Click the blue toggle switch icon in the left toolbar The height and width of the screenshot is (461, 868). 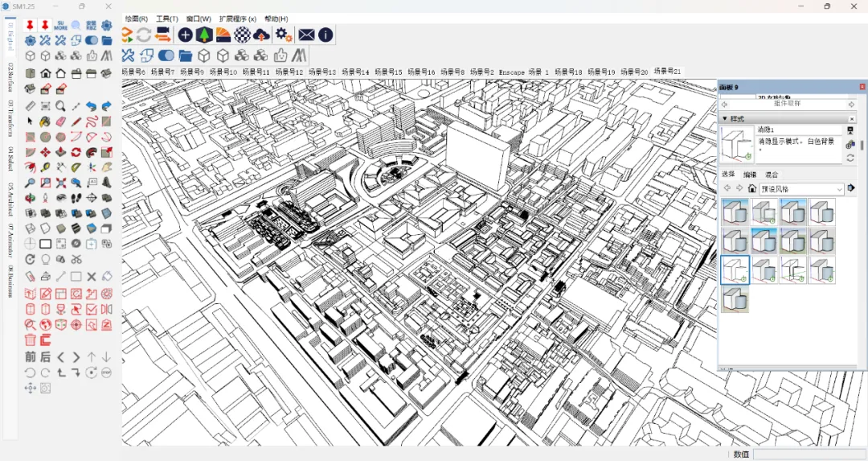[92, 40]
